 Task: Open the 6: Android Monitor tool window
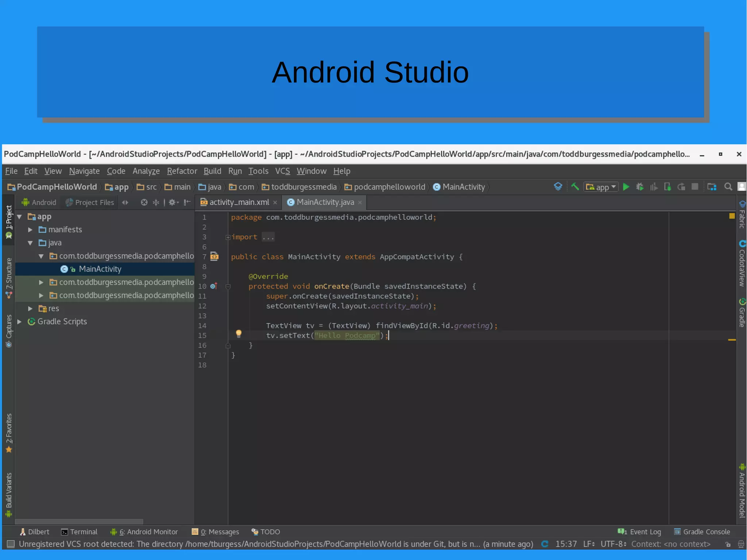[144, 532]
